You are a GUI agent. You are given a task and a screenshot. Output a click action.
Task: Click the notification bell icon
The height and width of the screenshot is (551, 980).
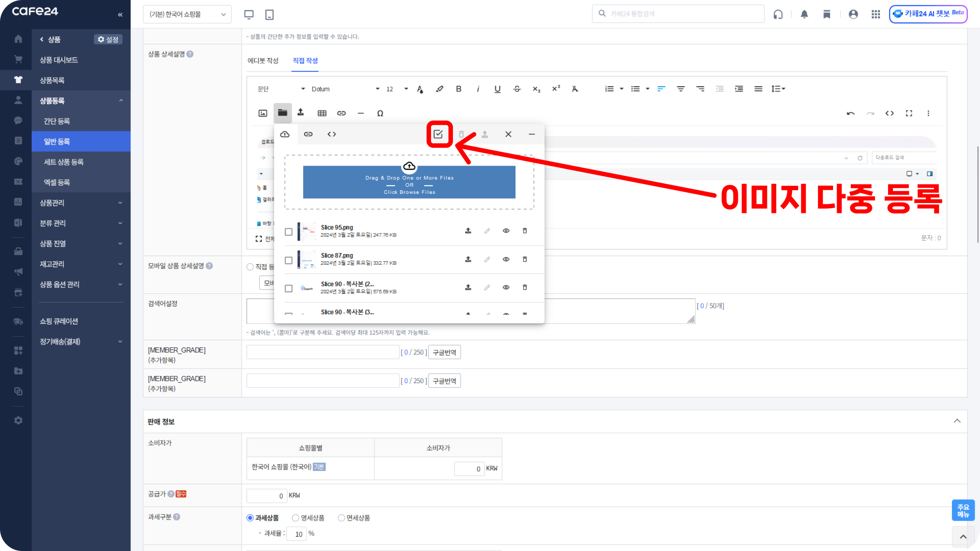[804, 14]
